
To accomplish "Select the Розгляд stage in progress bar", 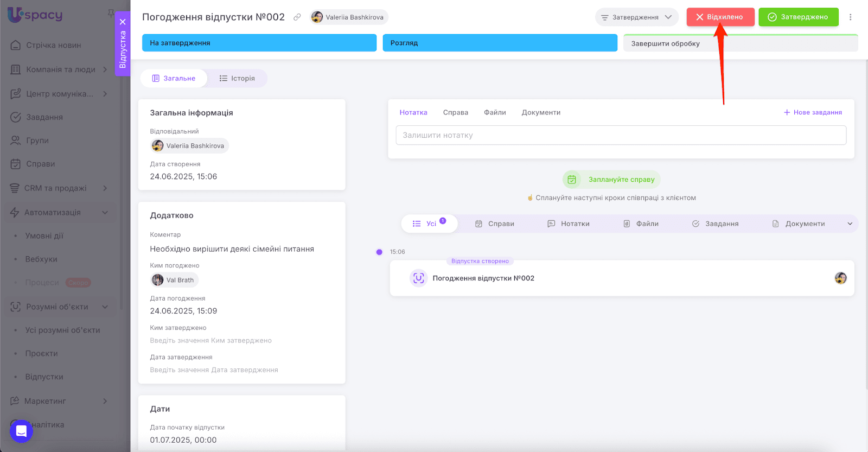I will tap(500, 43).
